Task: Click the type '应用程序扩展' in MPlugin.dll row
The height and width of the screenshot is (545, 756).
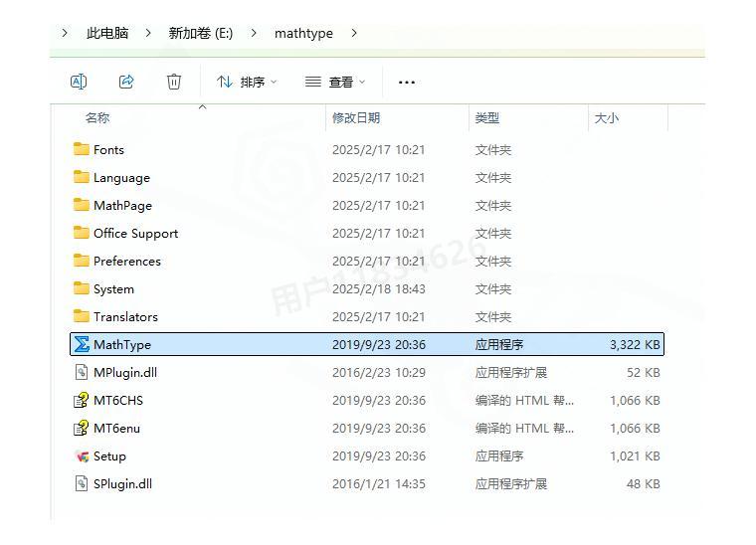Action: click(x=511, y=373)
